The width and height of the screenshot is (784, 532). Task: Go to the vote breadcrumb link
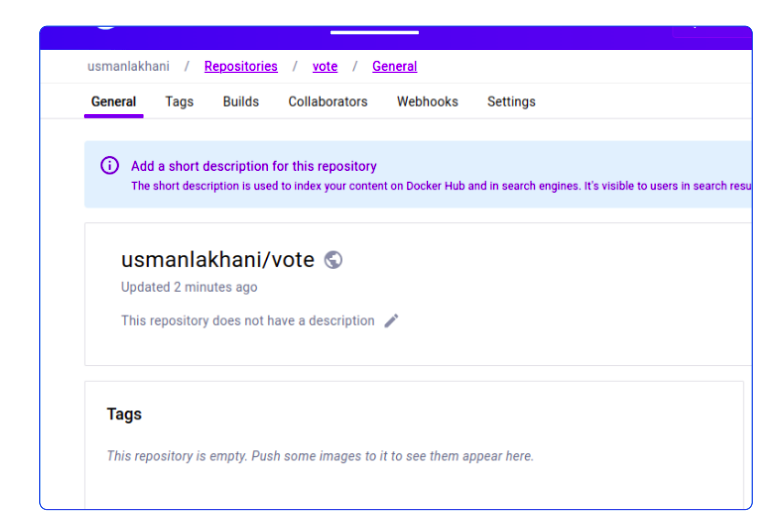(325, 67)
